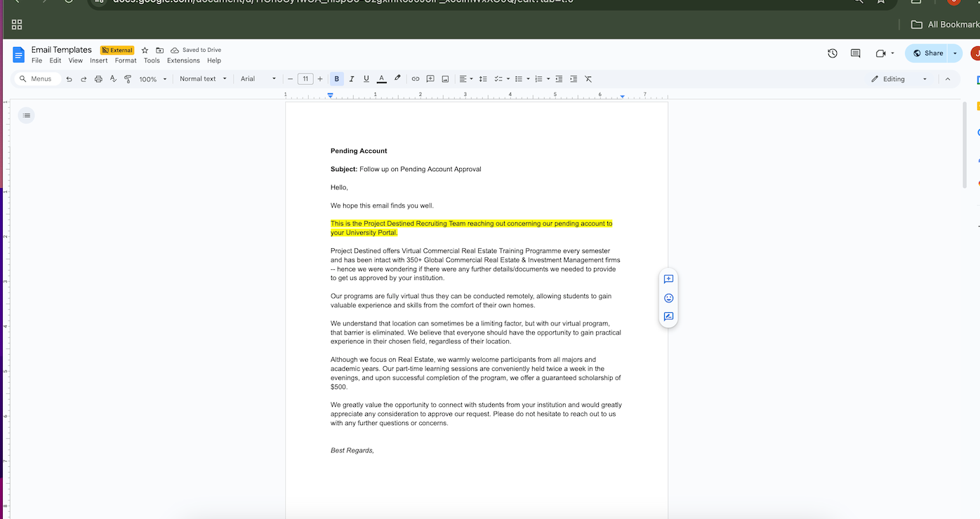Image resolution: width=980 pixels, height=519 pixels.
Task: Click the document title Email Templates
Action: point(62,50)
